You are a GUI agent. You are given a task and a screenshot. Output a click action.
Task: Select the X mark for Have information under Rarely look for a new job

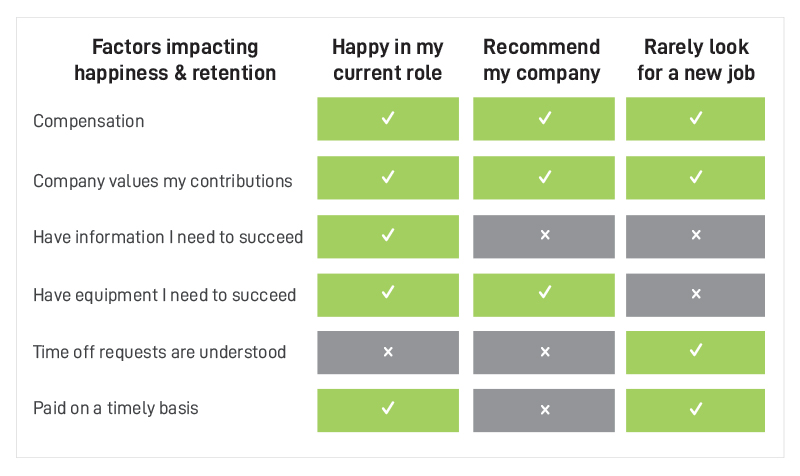pyautogui.click(x=696, y=235)
